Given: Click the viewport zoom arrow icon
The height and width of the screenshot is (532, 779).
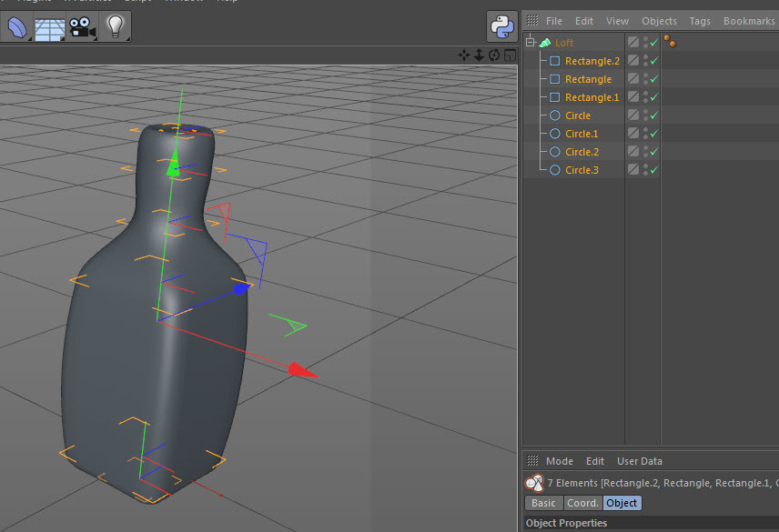Looking at the screenshot, I should [479, 55].
